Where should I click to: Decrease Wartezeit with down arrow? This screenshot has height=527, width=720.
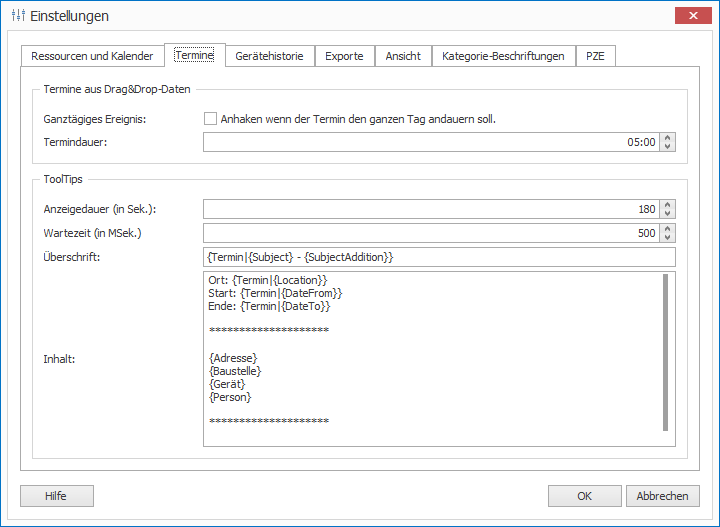point(668,238)
